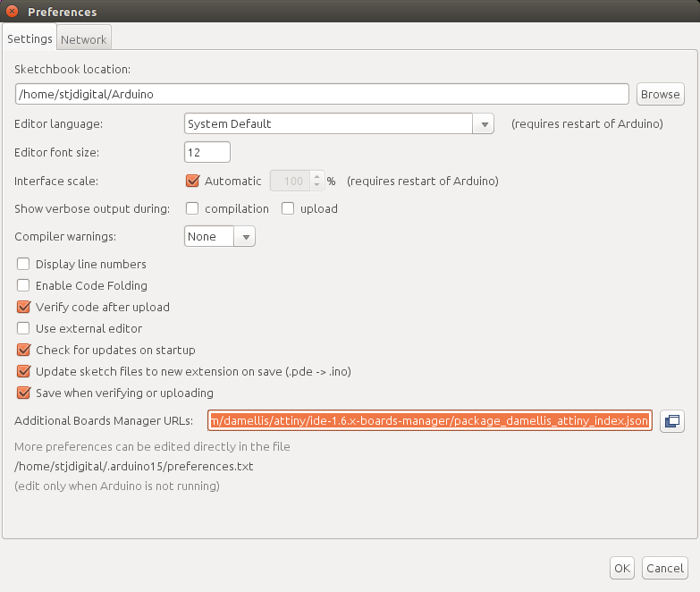Open the Additional Boards URLs editor window icon

pos(672,421)
